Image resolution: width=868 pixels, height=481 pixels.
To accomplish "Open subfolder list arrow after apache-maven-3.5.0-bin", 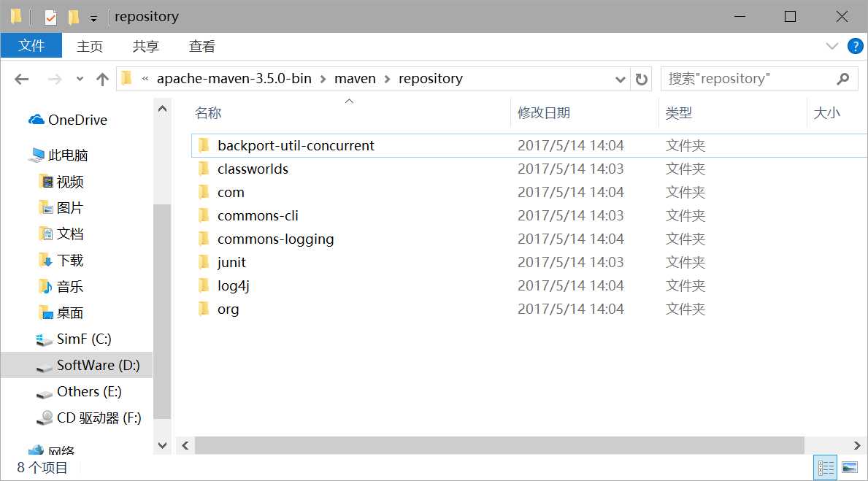I will tap(323, 79).
